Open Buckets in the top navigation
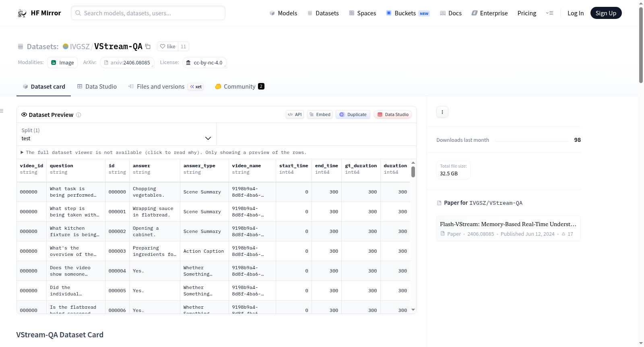 tap(408, 13)
